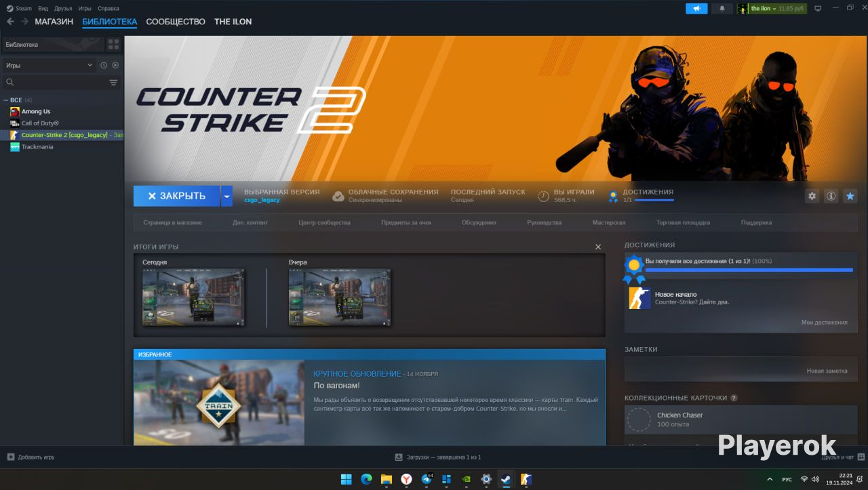Click the add game plus icon

tap(11, 457)
